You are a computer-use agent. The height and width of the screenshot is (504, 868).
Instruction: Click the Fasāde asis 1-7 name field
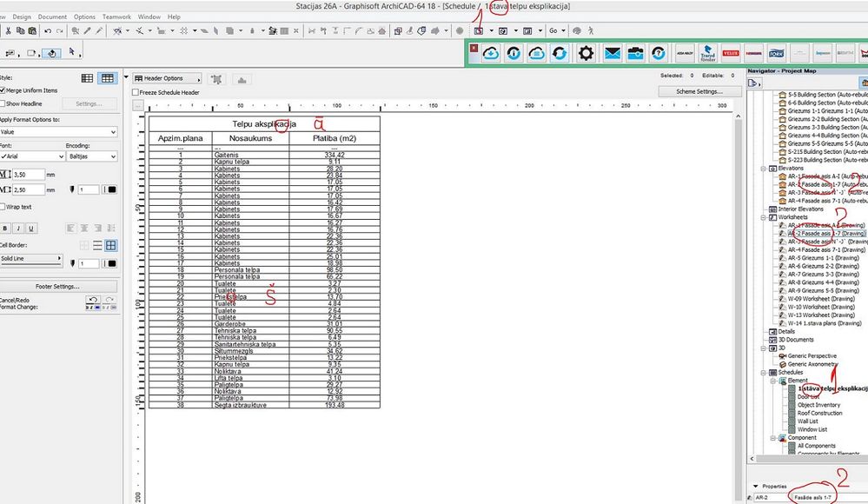(829, 497)
